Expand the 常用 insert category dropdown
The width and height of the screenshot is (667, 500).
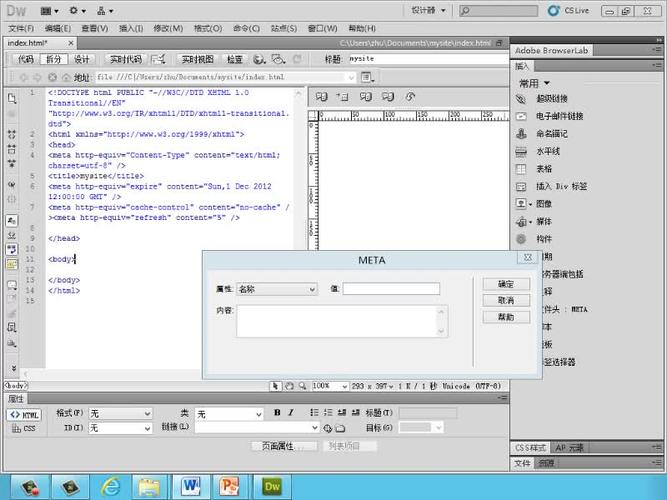(541, 83)
